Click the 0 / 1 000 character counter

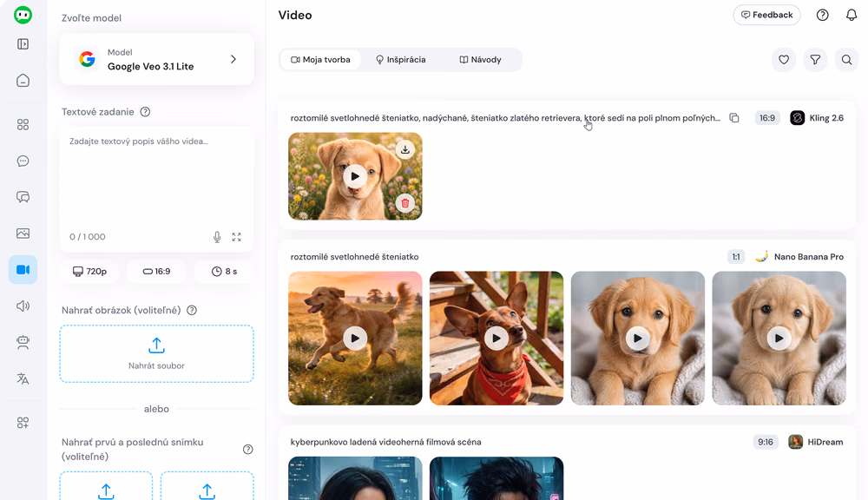click(x=88, y=237)
